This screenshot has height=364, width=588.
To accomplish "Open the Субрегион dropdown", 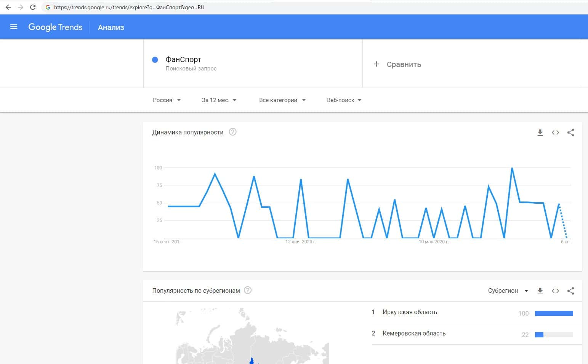I will (508, 291).
